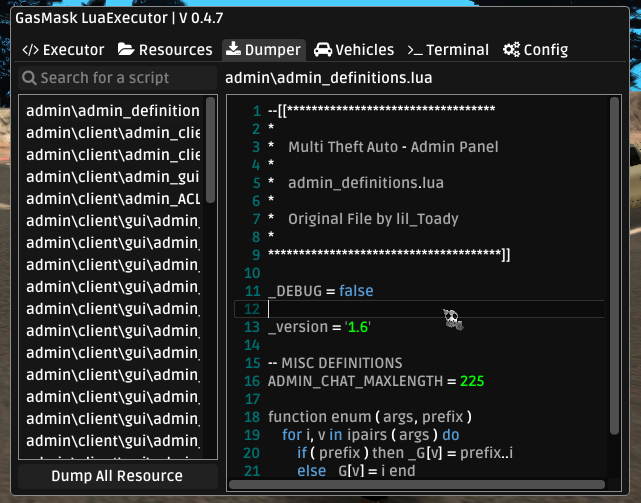Image resolution: width=641 pixels, height=503 pixels.
Task: Click the Original File by lil_Toady comment
Action: tap(373, 219)
